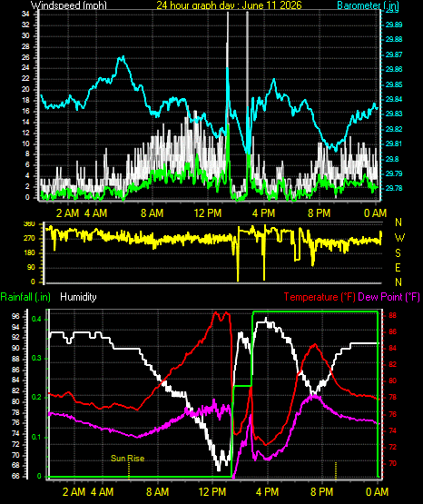Click "26" on the windspeed axis
Viewport: 423px width, 504px height.
pos(25,57)
